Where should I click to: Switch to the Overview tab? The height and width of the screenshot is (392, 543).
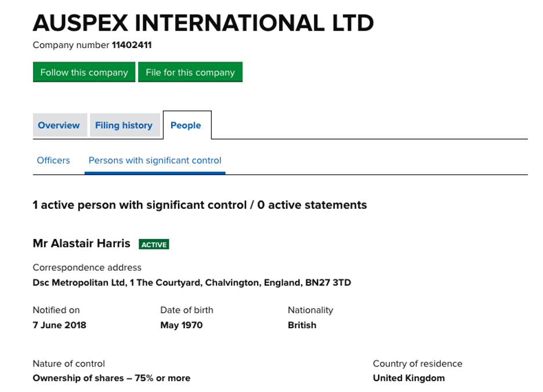(60, 125)
